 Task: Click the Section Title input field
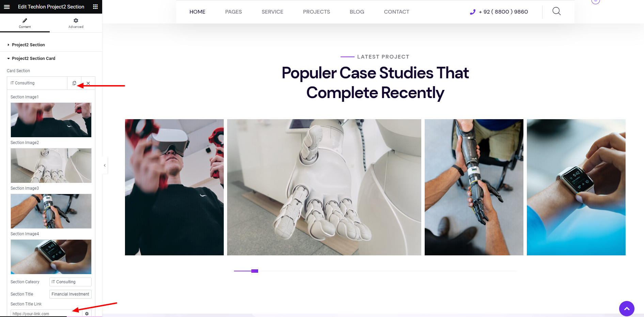[x=70, y=294]
